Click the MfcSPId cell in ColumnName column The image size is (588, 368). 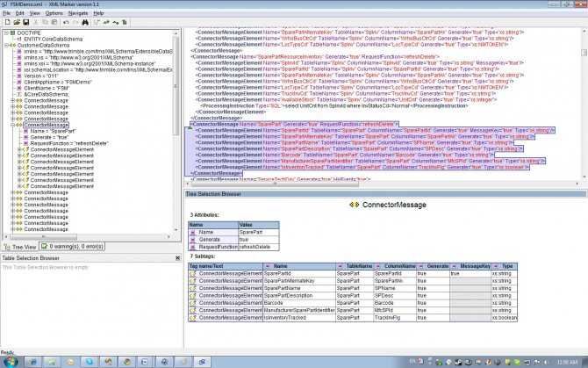pyautogui.click(x=395, y=310)
